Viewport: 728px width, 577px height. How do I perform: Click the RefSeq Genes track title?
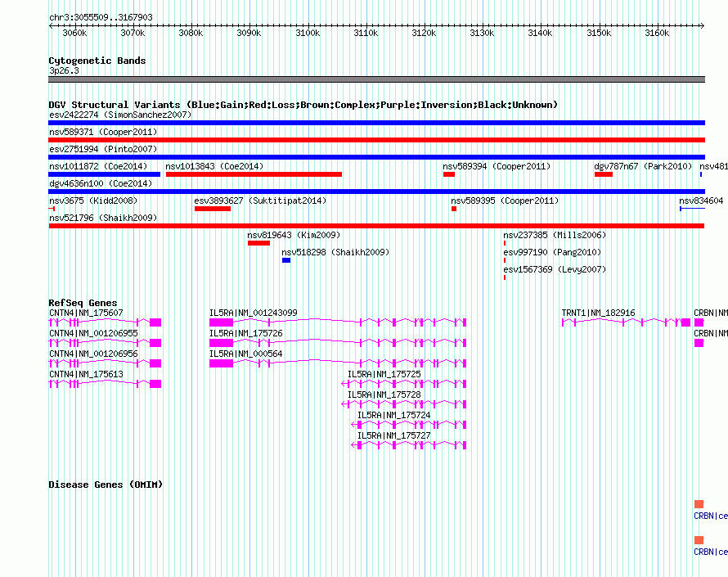coord(83,303)
